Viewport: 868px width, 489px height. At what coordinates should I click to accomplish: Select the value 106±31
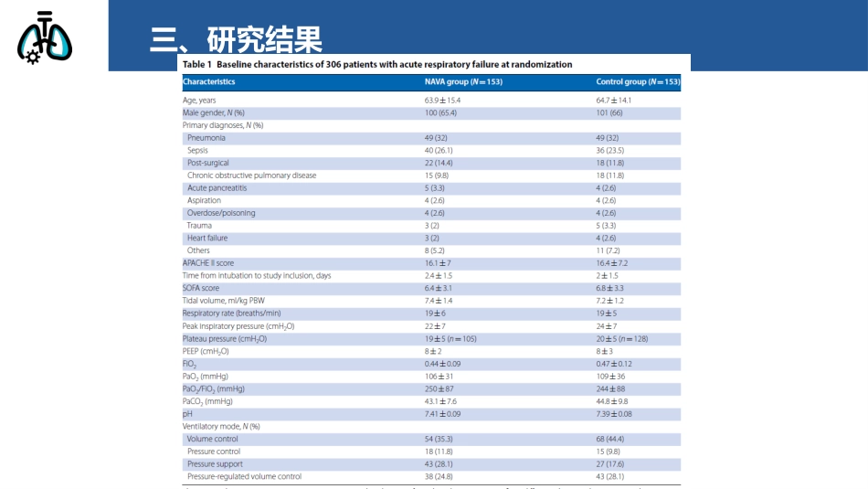click(x=439, y=377)
